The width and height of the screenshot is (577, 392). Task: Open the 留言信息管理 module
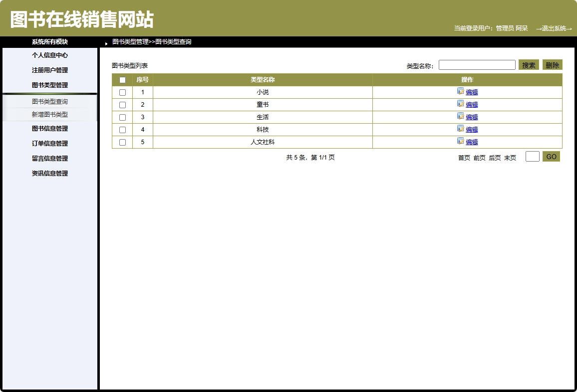tap(50, 158)
